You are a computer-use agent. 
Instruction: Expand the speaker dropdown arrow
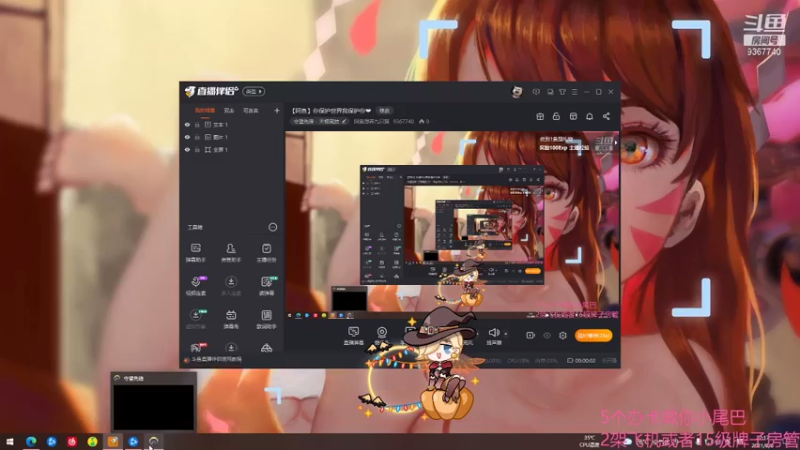(x=506, y=334)
